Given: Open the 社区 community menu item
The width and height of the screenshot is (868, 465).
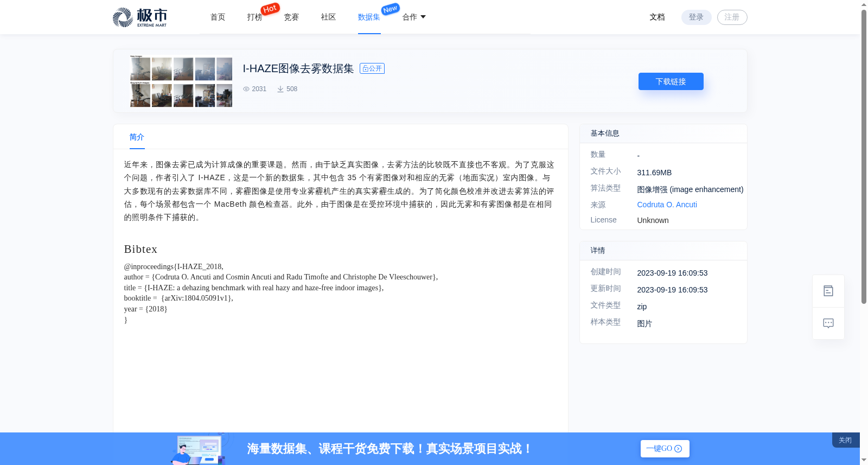Looking at the screenshot, I should click(328, 17).
